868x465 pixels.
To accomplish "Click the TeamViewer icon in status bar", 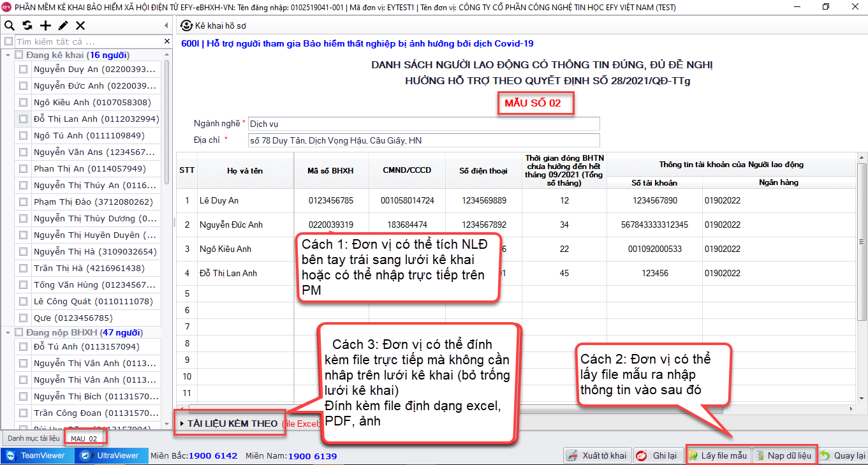I will tap(10, 455).
